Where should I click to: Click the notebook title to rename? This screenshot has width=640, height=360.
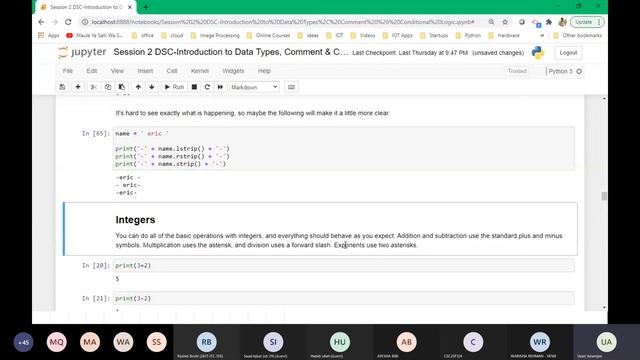click(231, 52)
